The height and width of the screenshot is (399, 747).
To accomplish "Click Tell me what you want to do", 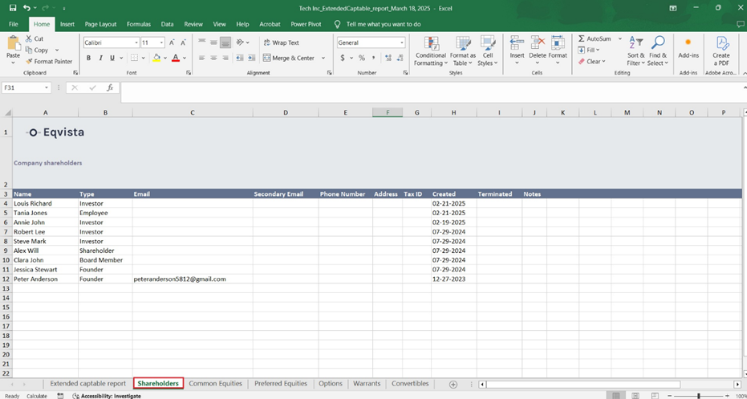I will point(384,24).
